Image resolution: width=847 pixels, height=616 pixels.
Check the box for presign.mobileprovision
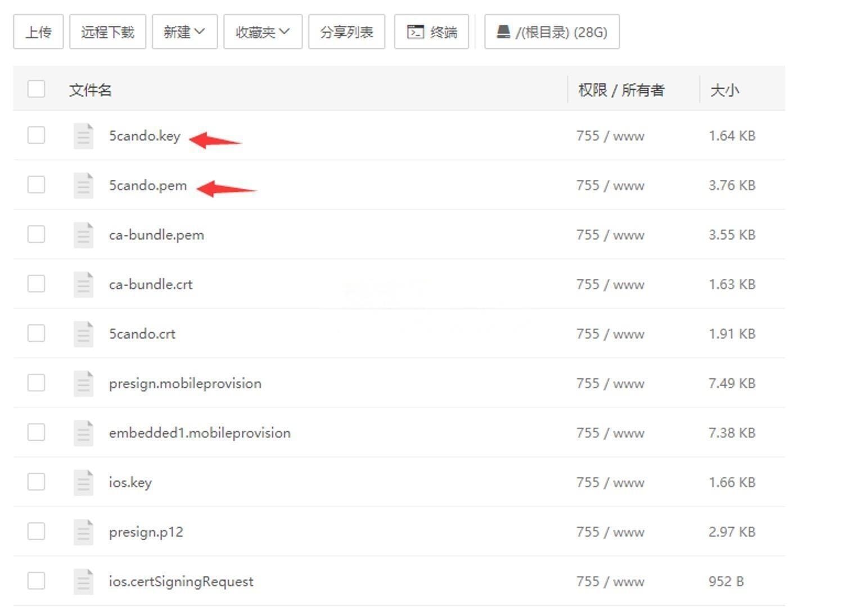pyautogui.click(x=36, y=382)
